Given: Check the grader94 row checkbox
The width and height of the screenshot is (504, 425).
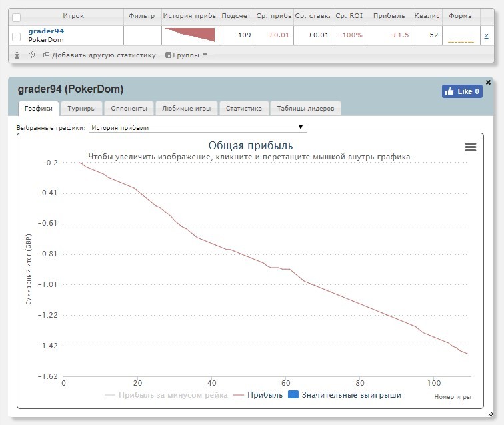Looking at the screenshot, I should (17, 35).
